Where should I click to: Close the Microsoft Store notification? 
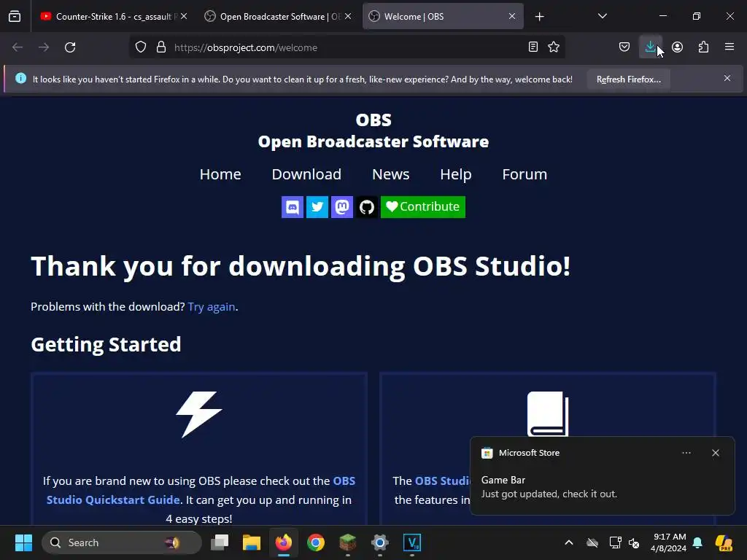[x=715, y=453]
